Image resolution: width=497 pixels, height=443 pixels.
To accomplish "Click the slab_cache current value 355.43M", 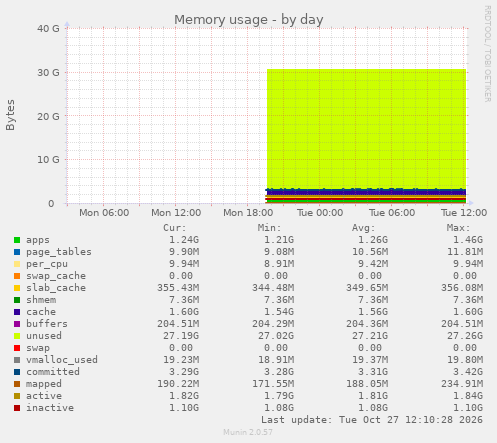I will [178, 288].
